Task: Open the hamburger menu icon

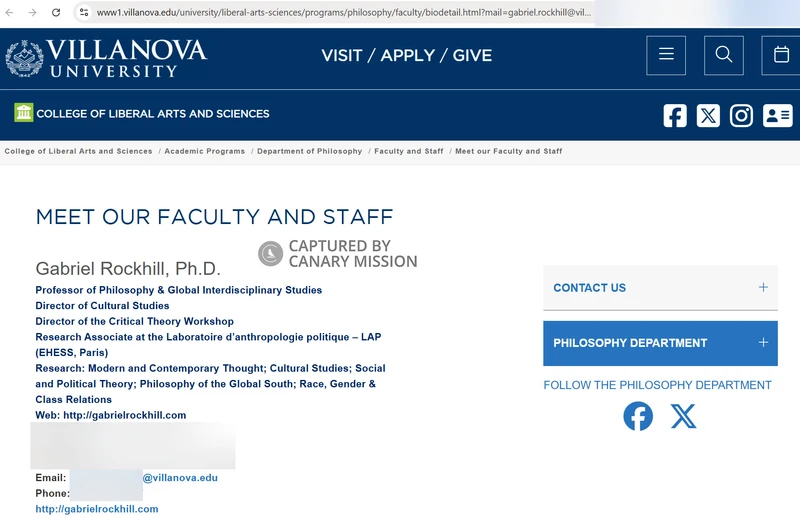Action: click(x=666, y=55)
